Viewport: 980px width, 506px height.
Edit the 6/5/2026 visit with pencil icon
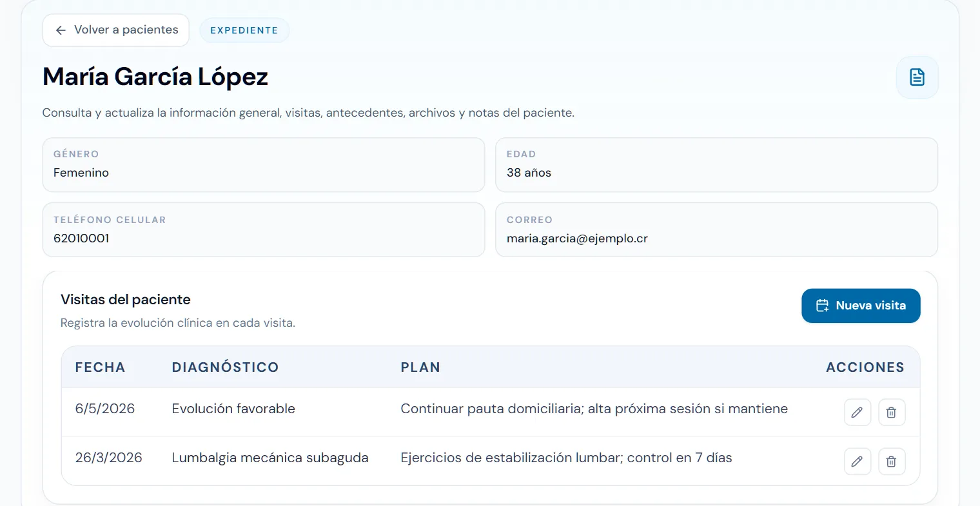pos(857,413)
